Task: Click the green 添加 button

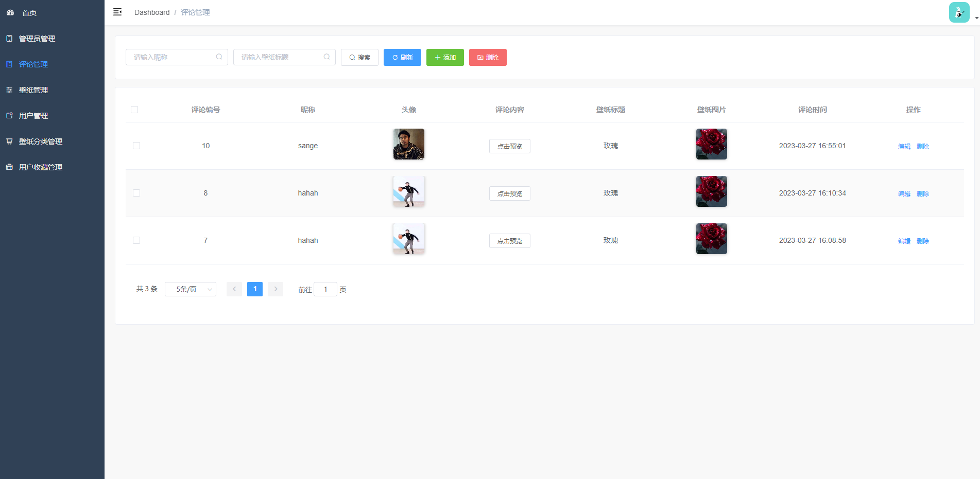Action: coord(445,57)
